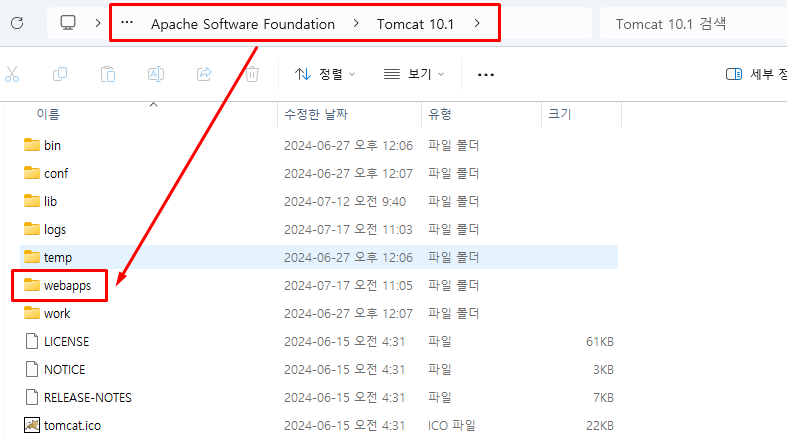Viewport: 787px width, 438px height.
Task: Expand chevron after Apache Software Foundation
Action: point(356,24)
